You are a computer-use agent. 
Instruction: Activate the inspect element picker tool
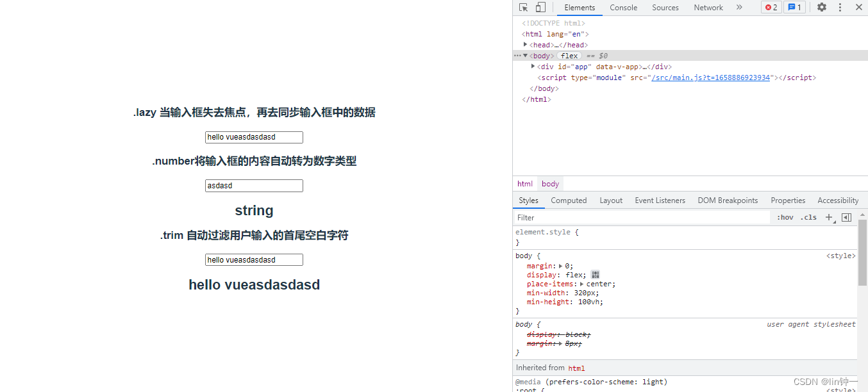[x=523, y=8]
